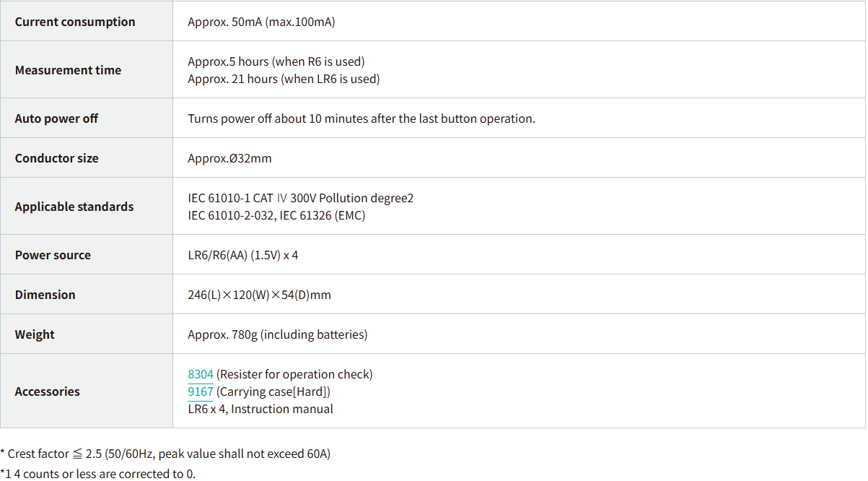Select the 'Approx. 21 hours' LR6 line
Viewport: 868px width, 481px height.
[284, 79]
